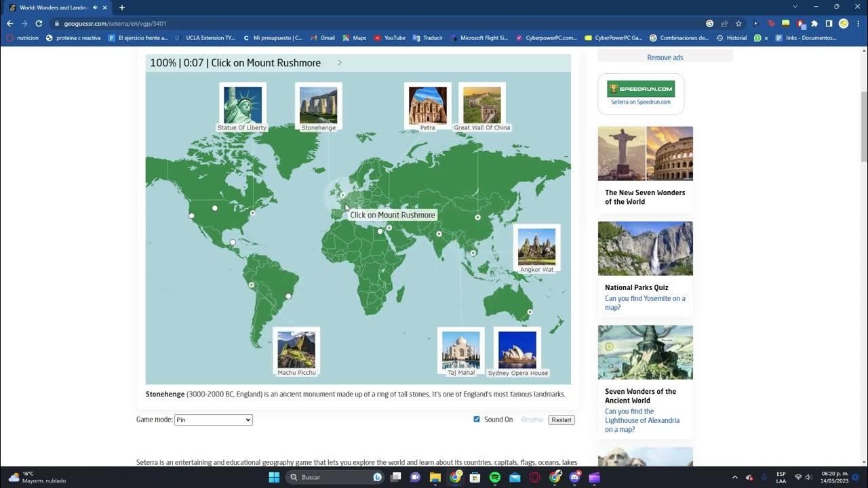
Task: Click the Great Wall Of China picture
Action: tap(482, 105)
